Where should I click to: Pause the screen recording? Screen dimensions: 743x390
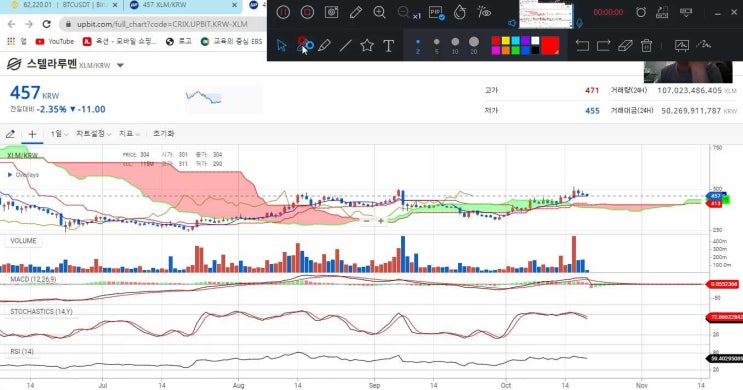pyautogui.click(x=283, y=12)
